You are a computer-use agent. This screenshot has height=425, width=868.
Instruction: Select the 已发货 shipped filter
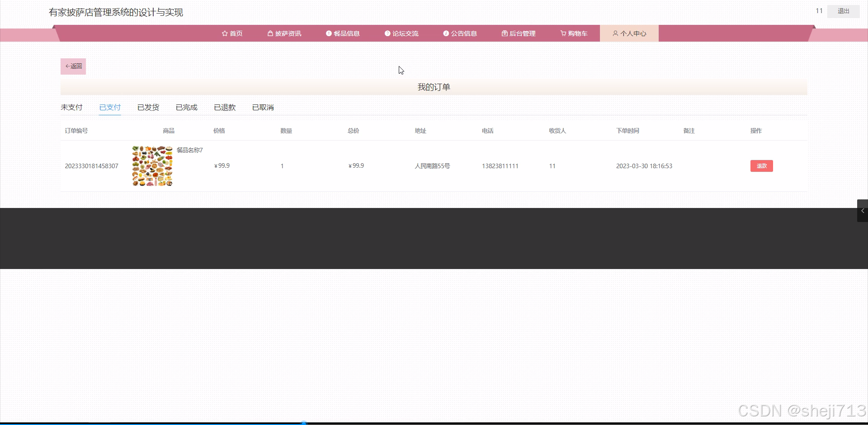(148, 107)
